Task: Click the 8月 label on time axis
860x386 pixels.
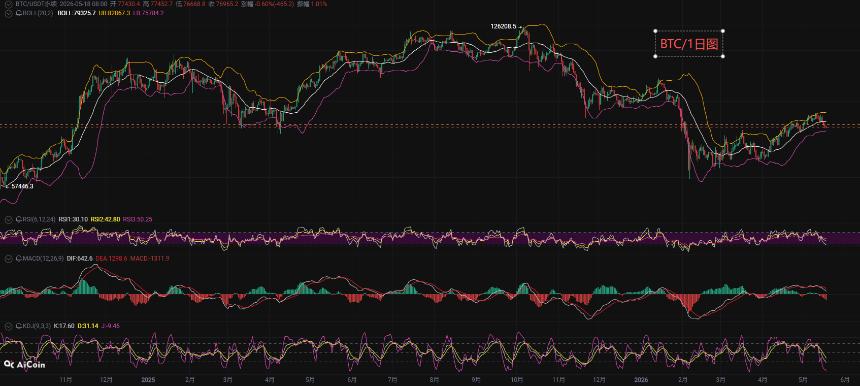Action: [434, 379]
